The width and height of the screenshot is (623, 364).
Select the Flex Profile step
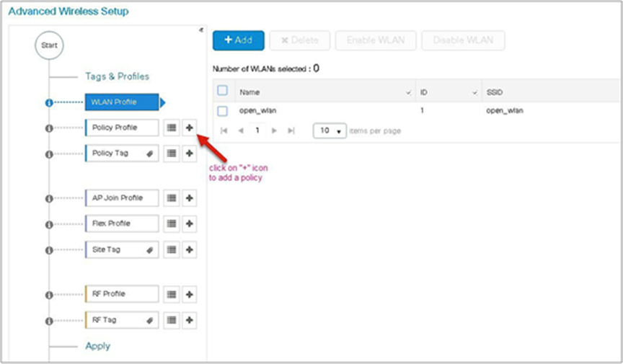pos(122,223)
